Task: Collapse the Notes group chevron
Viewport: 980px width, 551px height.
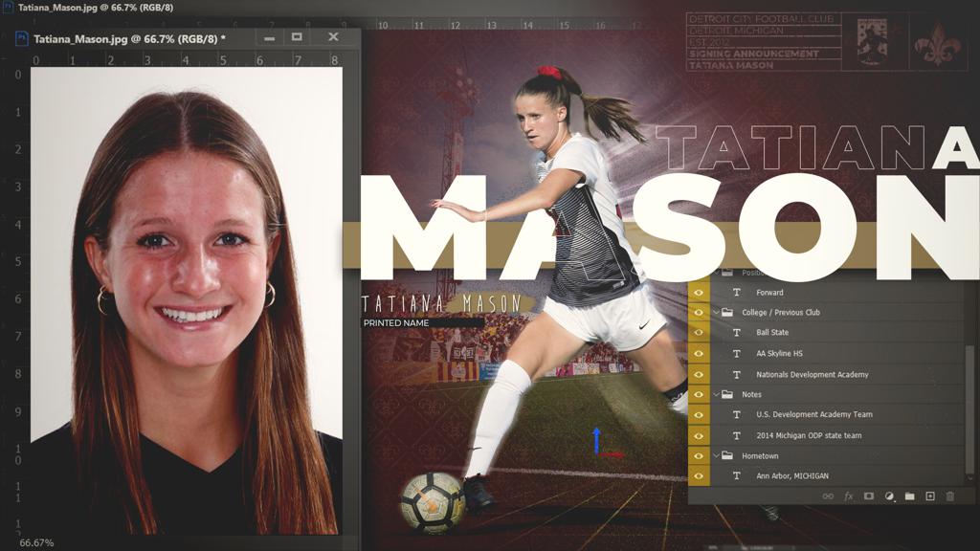Action: pyautogui.click(x=716, y=394)
